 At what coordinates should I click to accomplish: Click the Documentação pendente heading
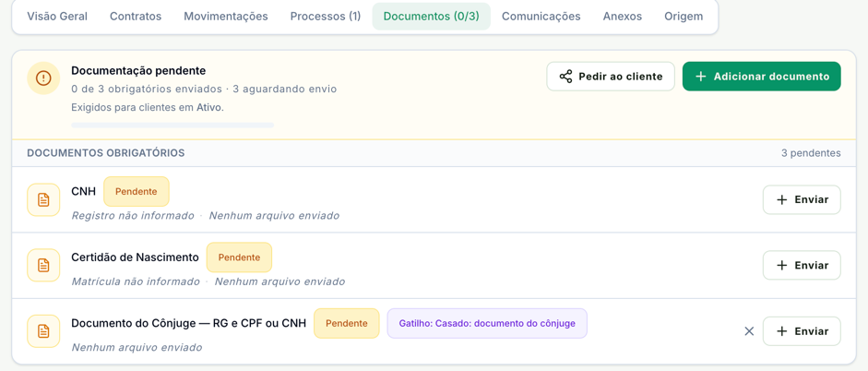click(x=138, y=71)
